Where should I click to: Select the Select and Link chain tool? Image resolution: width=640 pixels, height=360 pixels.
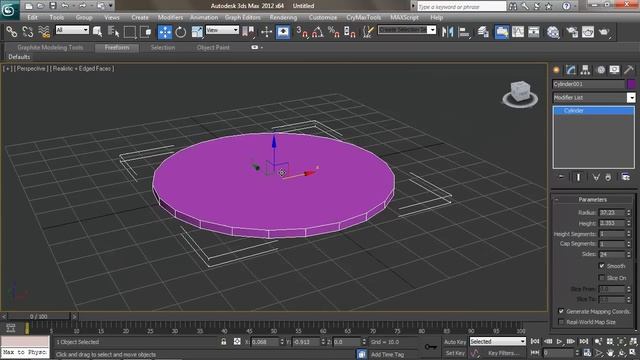click(11, 31)
